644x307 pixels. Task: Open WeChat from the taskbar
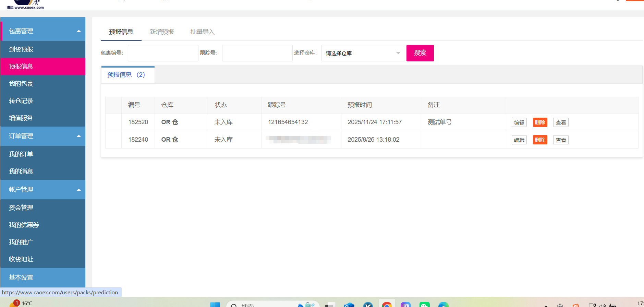[x=424, y=305]
